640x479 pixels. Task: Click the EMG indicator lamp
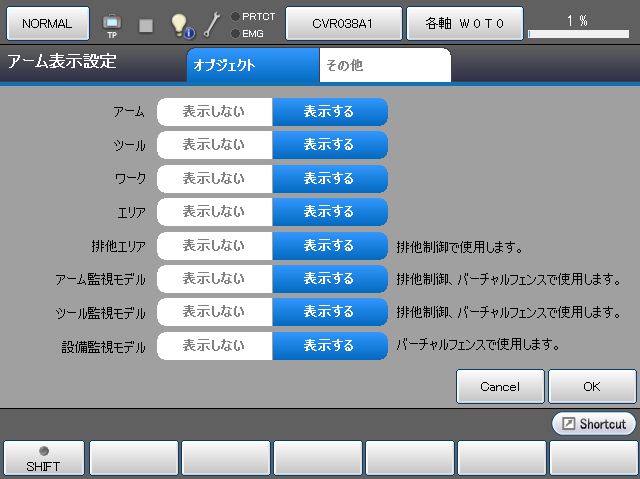[x=235, y=33]
